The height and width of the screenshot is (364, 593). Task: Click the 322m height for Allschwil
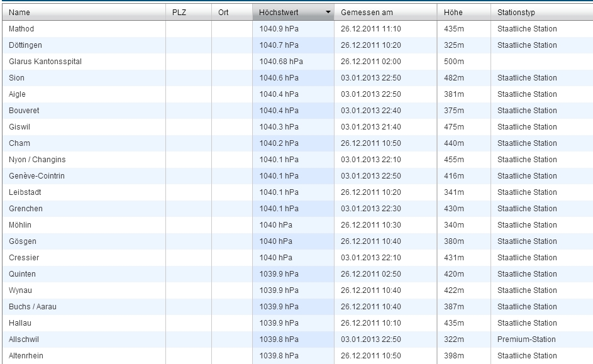(454, 339)
